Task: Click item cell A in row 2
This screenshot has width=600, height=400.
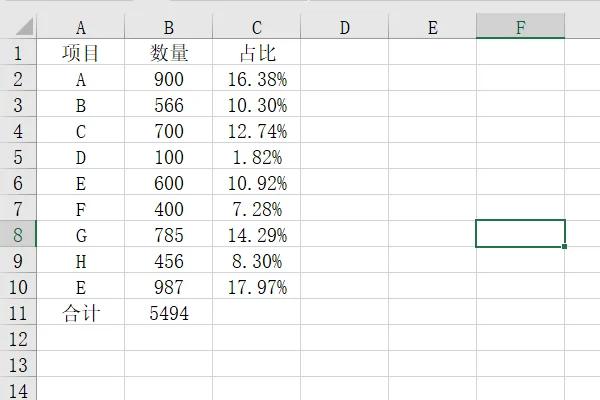Action: [x=80, y=78]
